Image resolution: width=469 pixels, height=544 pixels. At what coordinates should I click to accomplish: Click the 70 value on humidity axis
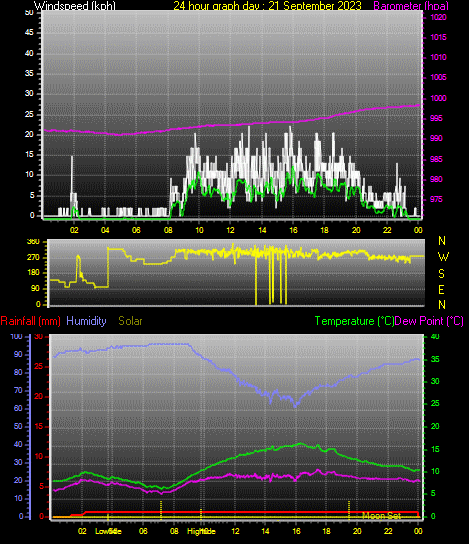pyautogui.click(x=18, y=391)
